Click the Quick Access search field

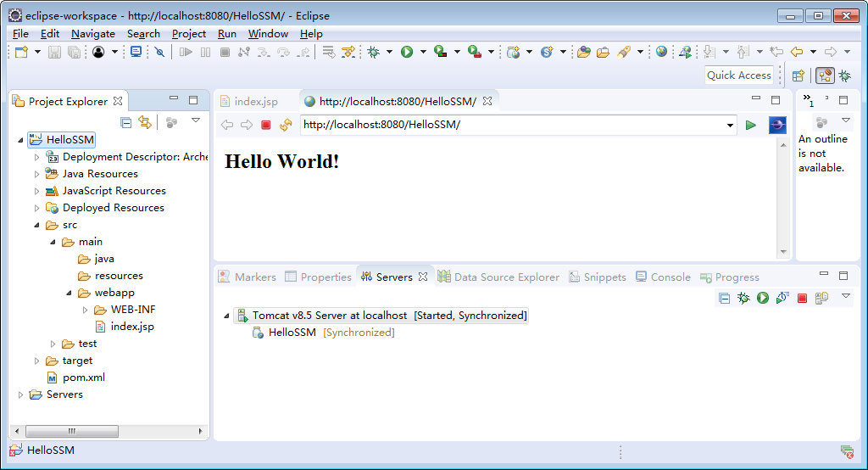(739, 76)
